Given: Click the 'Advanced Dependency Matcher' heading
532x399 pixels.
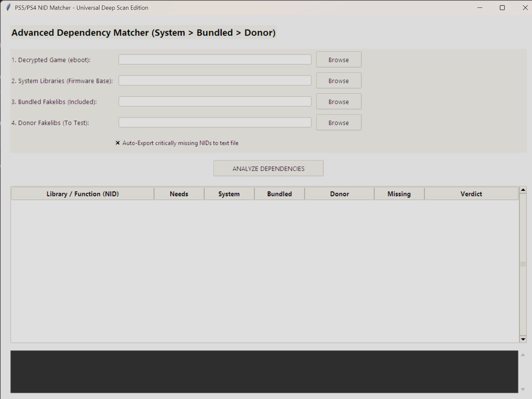Looking at the screenshot, I should coord(144,33).
